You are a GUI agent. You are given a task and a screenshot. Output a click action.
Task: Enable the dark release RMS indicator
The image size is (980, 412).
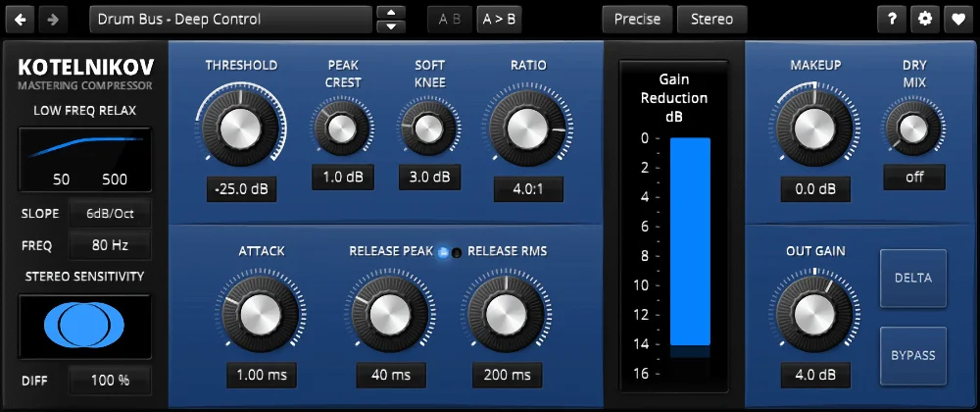point(457,252)
